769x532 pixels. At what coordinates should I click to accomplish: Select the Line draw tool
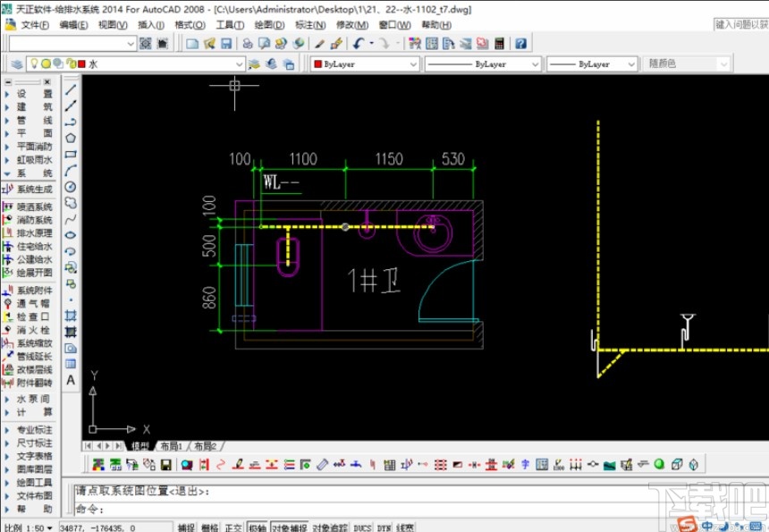[x=71, y=89]
